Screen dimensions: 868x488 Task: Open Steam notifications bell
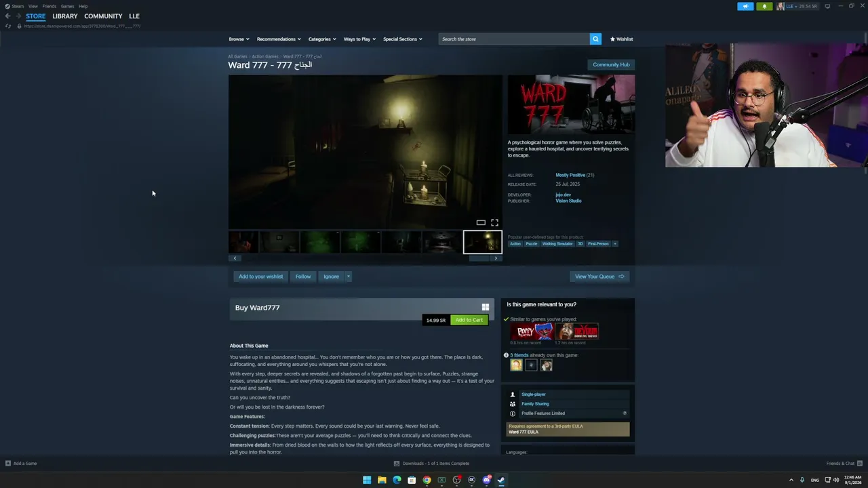click(764, 6)
